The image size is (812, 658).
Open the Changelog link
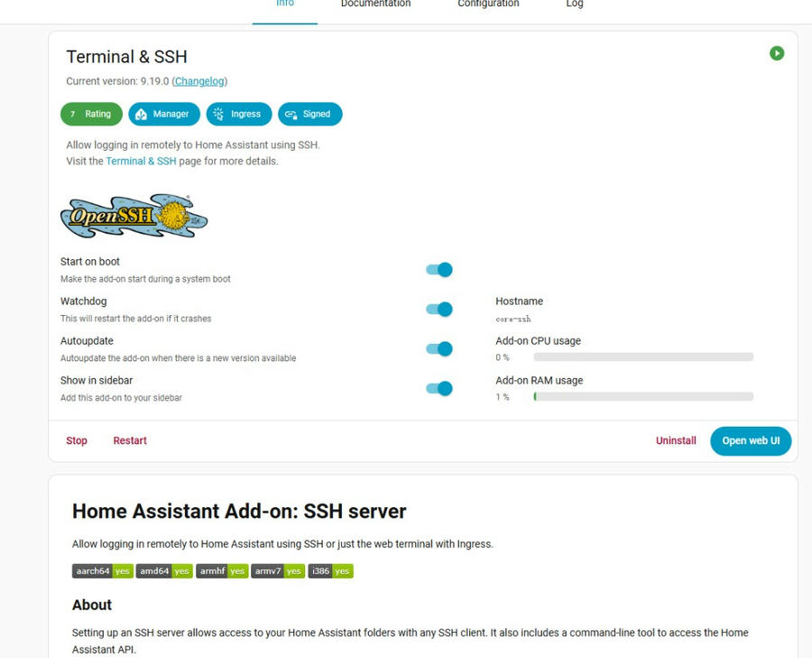click(199, 81)
